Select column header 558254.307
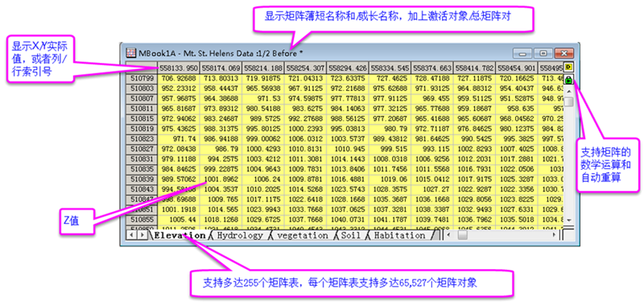This screenshot has width=644, height=302. click(306, 68)
